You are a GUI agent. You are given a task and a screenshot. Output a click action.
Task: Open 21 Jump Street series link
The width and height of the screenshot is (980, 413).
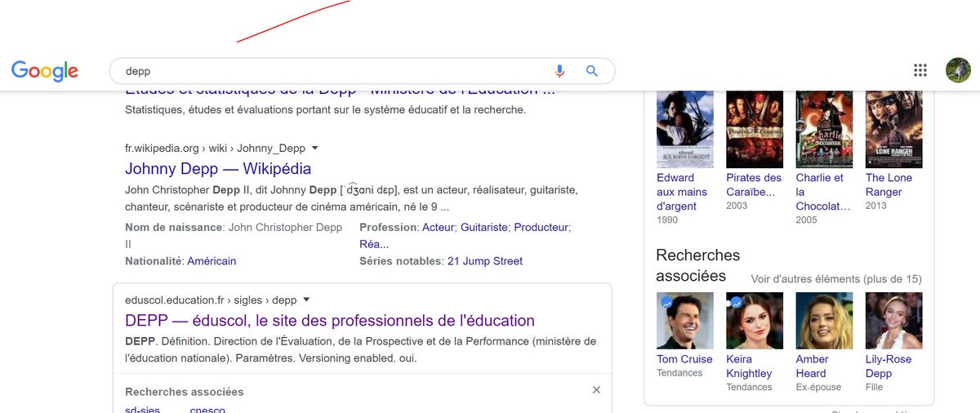[x=485, y=261]
